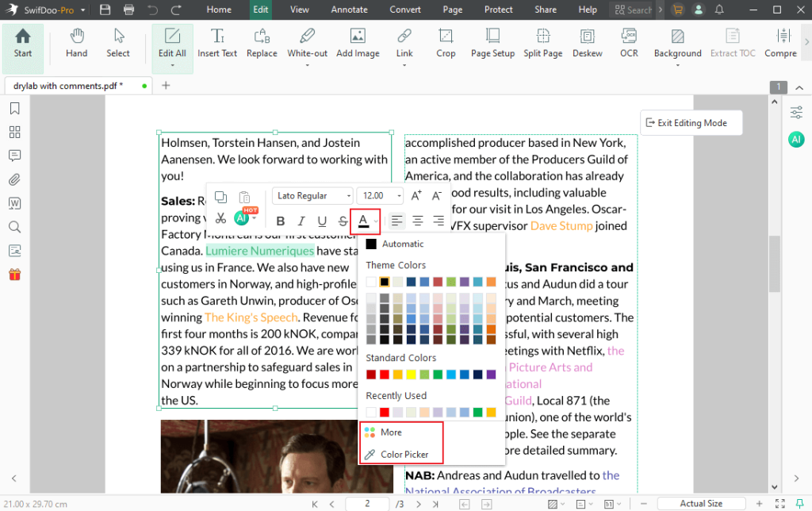
Task: Open the Bookmarks panel
Action: pos(14,108)
